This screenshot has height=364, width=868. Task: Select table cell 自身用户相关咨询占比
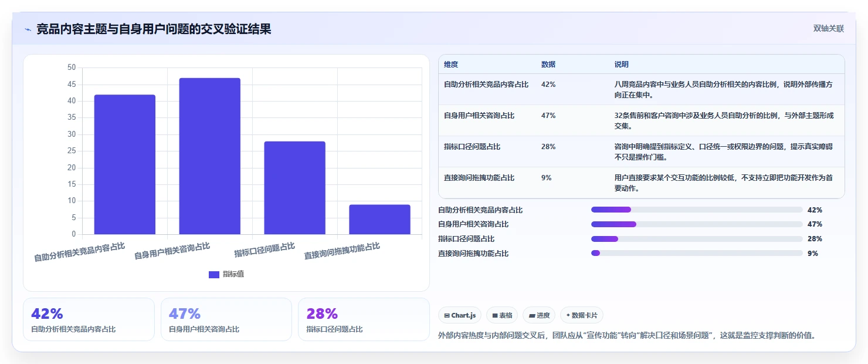click(479, 116)
